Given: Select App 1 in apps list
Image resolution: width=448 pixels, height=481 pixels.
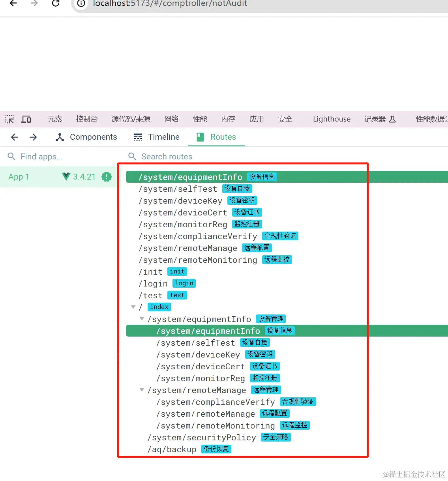Looking at the screenshot, I should click(60, 177).
